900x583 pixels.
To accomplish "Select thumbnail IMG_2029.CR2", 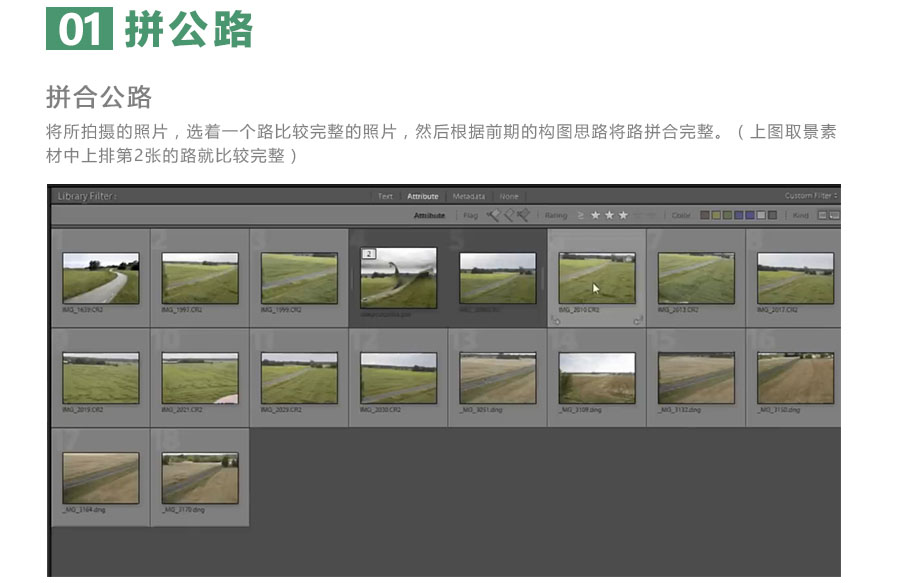I will pyautogui.click(x=299, y=378).
